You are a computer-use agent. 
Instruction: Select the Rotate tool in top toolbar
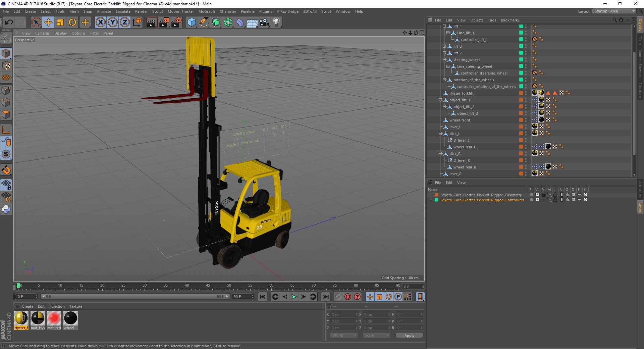(x=72, y=22)
